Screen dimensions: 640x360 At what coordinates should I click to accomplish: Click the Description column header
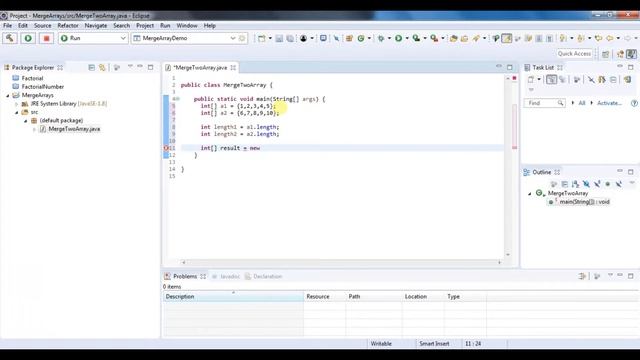point(233,297)
